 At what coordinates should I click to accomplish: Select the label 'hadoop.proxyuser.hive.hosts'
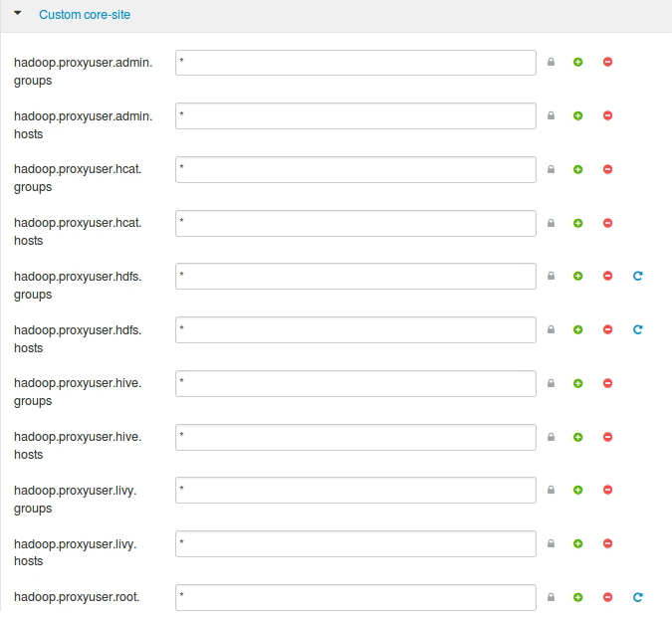pyautogui.click(x=78, y=446)
